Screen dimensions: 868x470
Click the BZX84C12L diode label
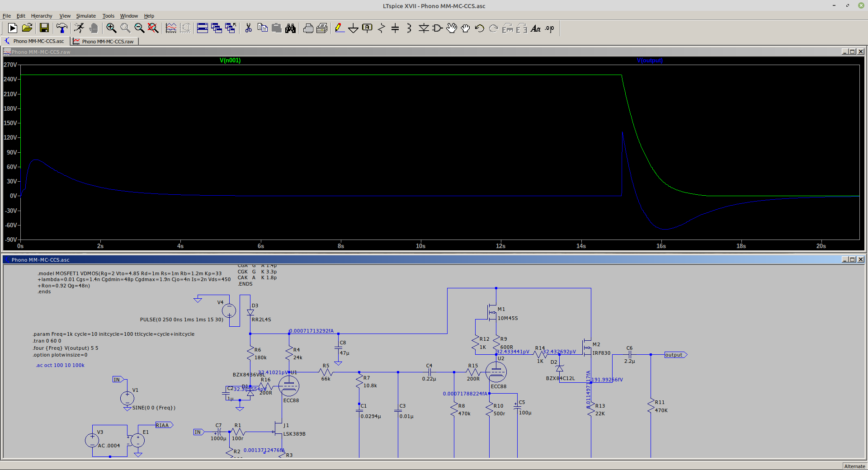click(x=561, y=378)
